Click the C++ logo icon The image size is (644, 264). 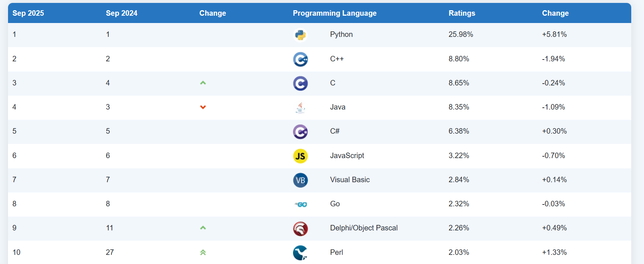tap(300, 59)
